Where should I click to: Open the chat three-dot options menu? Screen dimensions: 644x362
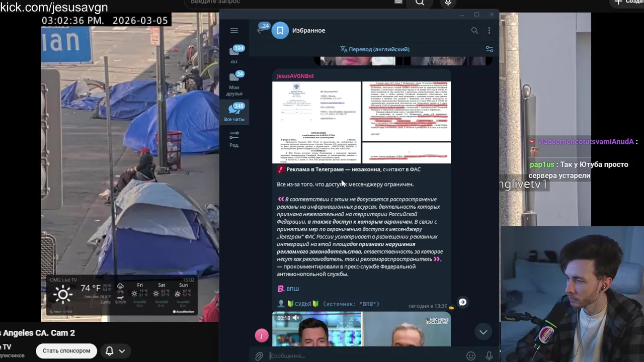point(489,31)
